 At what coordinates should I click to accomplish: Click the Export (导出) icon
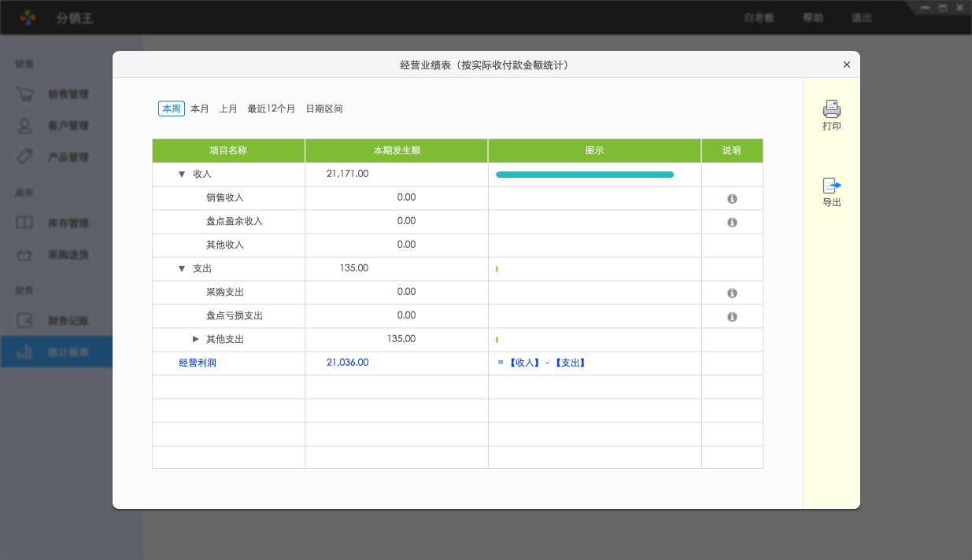click(x=831, y=186)
